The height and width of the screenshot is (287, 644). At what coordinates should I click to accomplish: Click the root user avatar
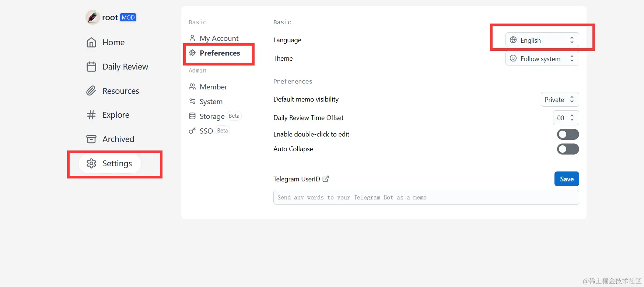[x=92, y=17]
